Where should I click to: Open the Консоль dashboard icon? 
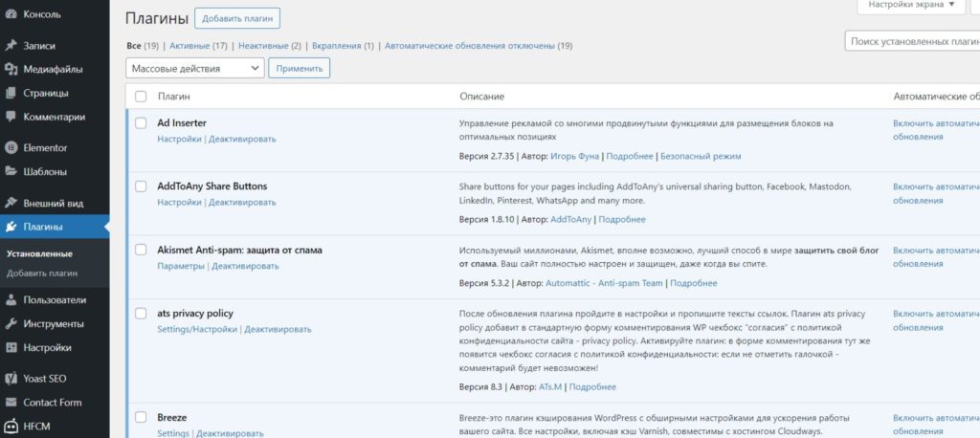(11, 14)
